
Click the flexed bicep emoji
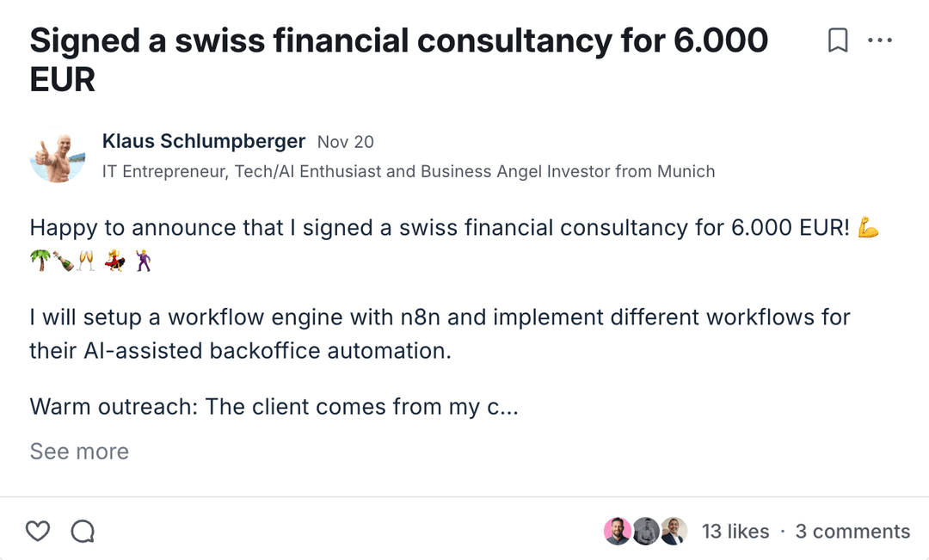click(x=869, y=228)
